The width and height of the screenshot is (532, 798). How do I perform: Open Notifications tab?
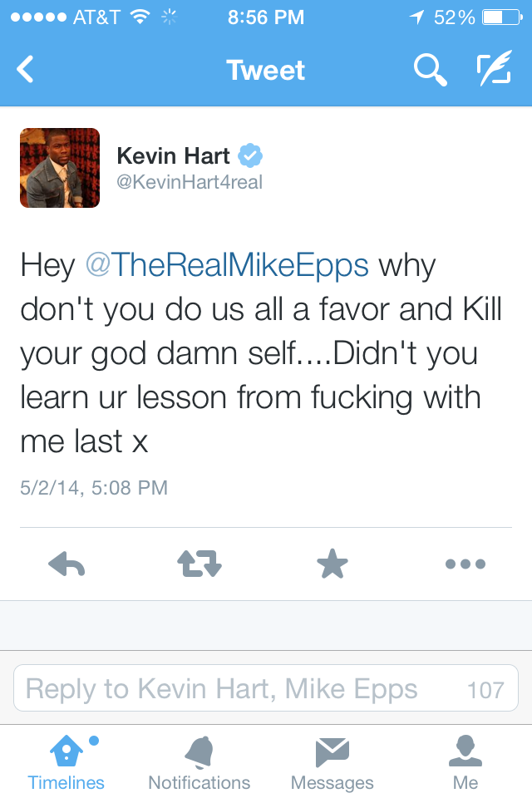pos(199,762)
